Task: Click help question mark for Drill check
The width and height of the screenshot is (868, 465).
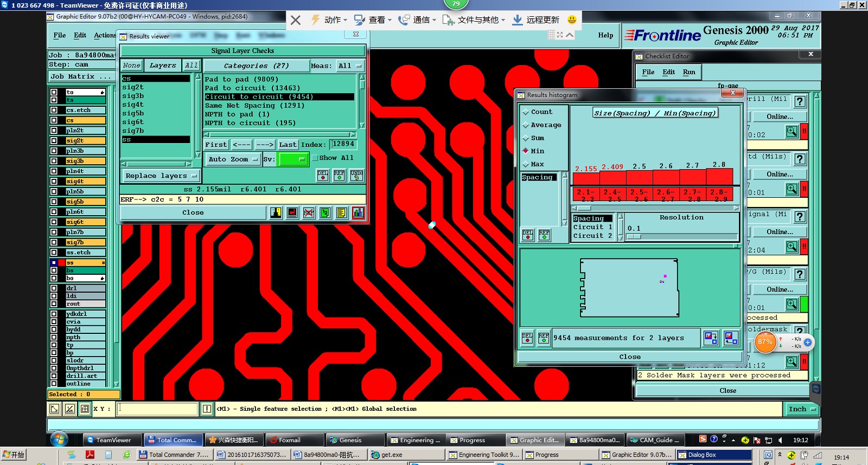Action: (800, 101)
